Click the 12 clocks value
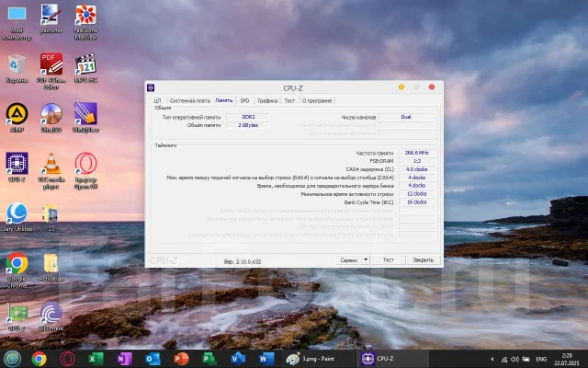Viewport: 588px width, 368px height. point(416,194)
